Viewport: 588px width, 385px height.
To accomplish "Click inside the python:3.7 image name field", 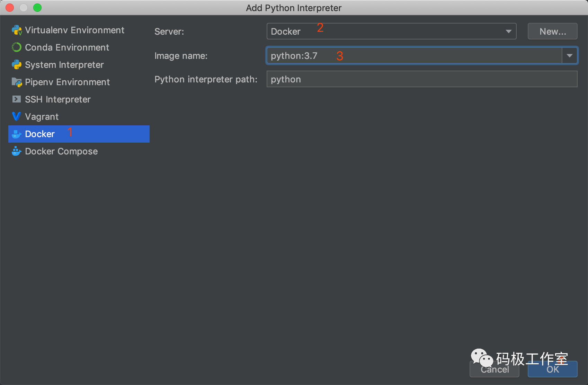I will pyautogui.click(x=381, y=55).
